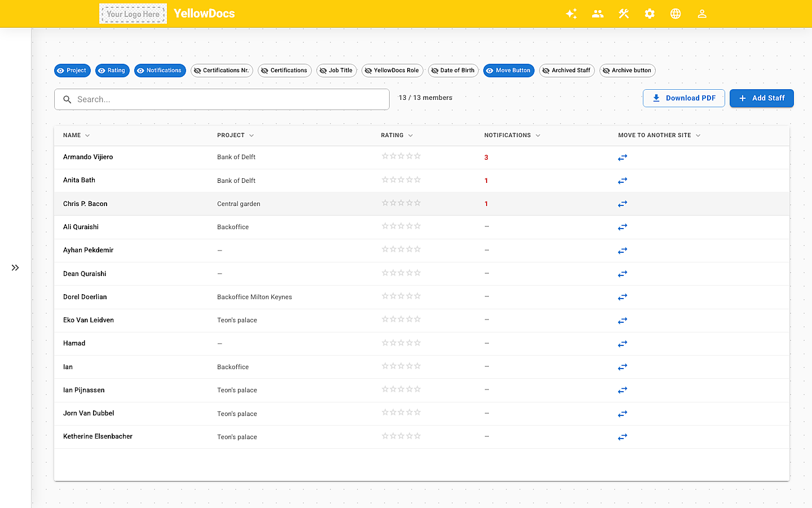The height and width of the screenshot is (508, 812).
Task: Click the move icon for Ketherine Elsenbacher
Action: pos(623,437)
